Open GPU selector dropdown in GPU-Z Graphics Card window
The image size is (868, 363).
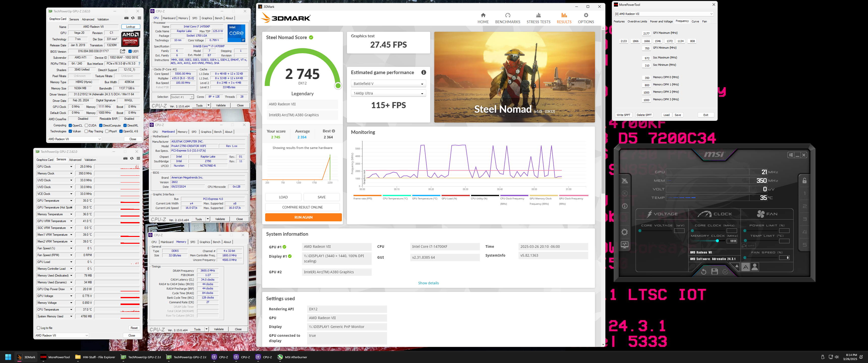tap(74, 139)
